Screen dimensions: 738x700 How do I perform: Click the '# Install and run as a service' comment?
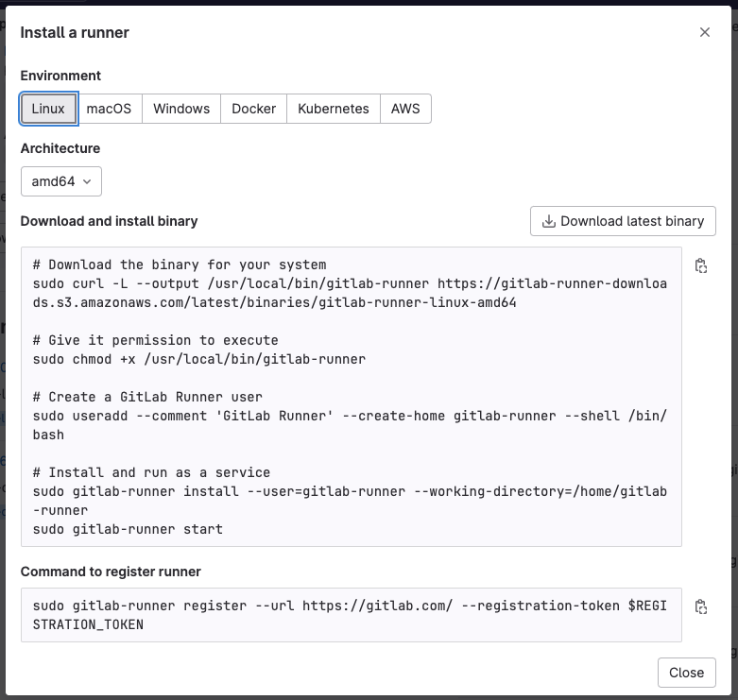[151, 472]
